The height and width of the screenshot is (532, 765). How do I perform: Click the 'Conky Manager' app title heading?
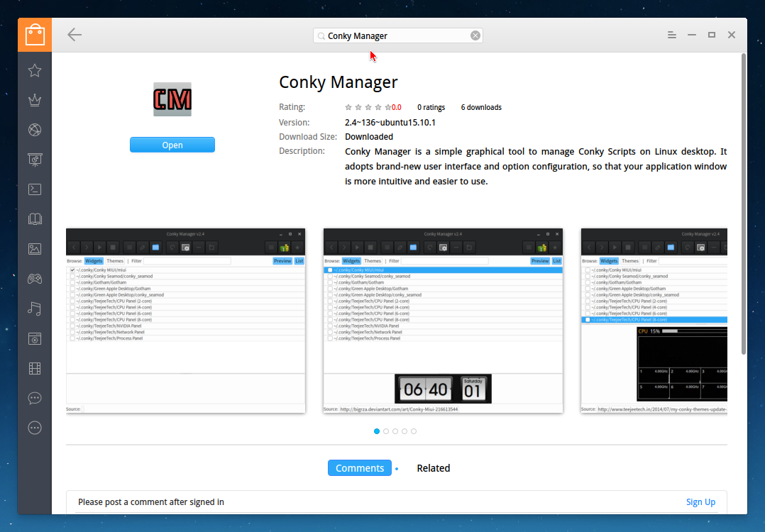coord(338,82)
